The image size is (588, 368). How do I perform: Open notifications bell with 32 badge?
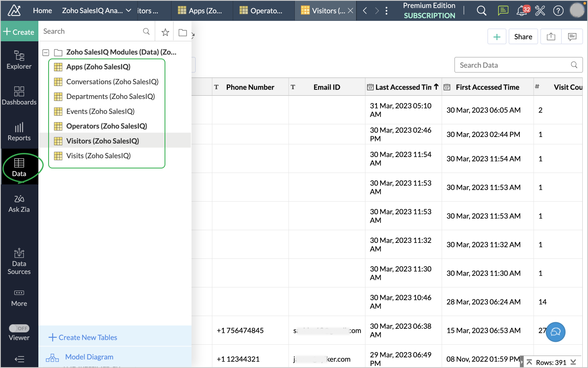click(523, 11)
